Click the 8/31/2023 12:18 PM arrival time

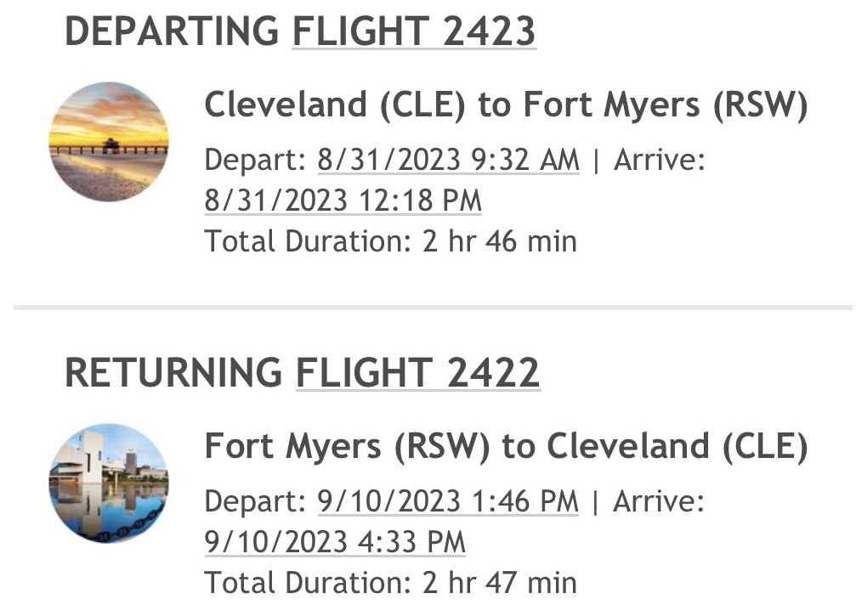[343, 201]
